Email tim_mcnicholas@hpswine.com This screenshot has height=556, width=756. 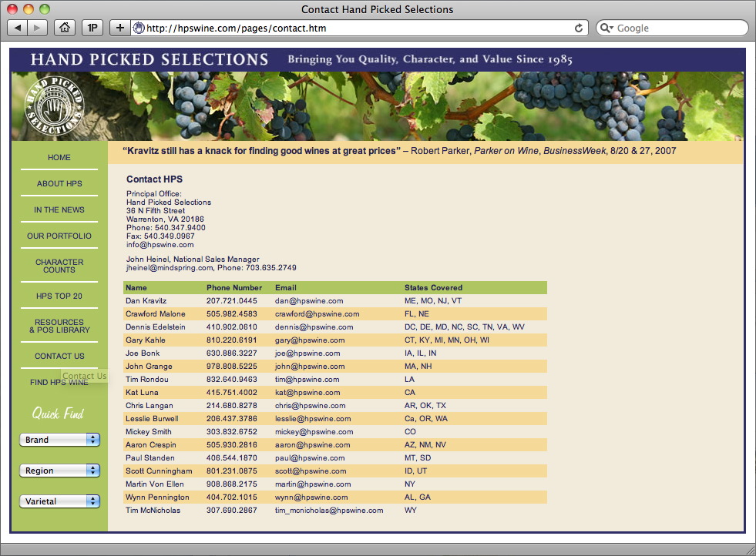point(329,511)
